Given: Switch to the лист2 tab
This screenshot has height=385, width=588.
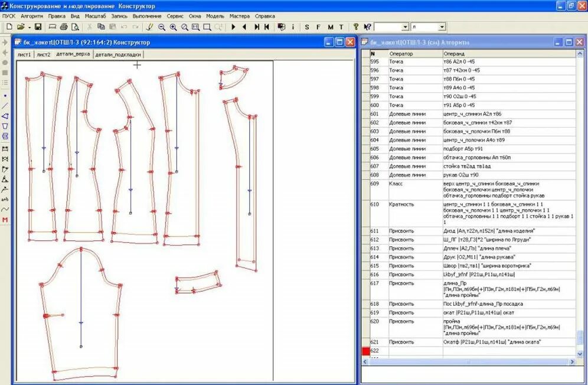Looking at the screenshot, I should tap(44, 54).
